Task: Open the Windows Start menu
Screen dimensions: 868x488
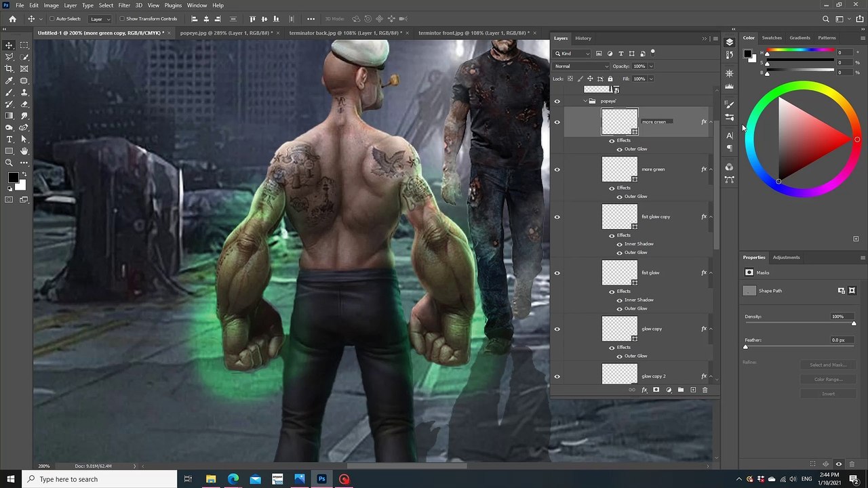Action: coord(10,479)
